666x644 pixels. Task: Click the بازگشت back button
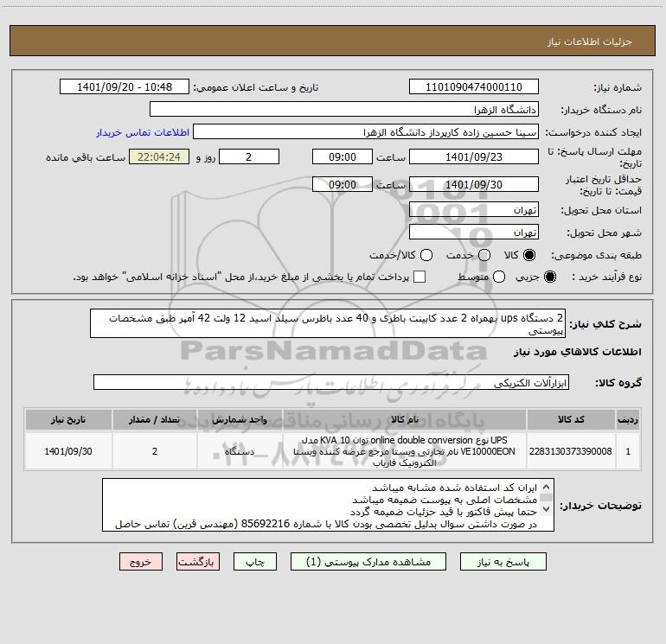198,562
